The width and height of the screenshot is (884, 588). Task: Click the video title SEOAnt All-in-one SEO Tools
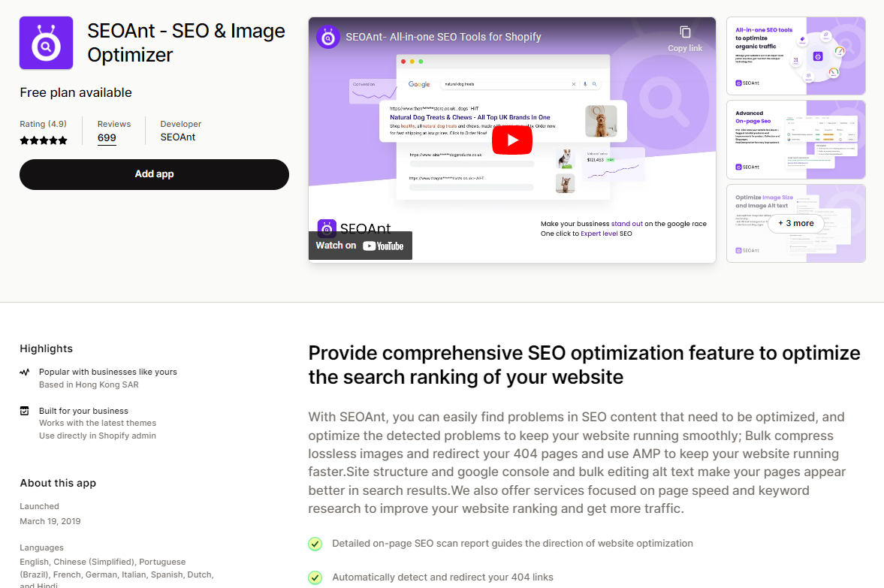tap(443, 38)
